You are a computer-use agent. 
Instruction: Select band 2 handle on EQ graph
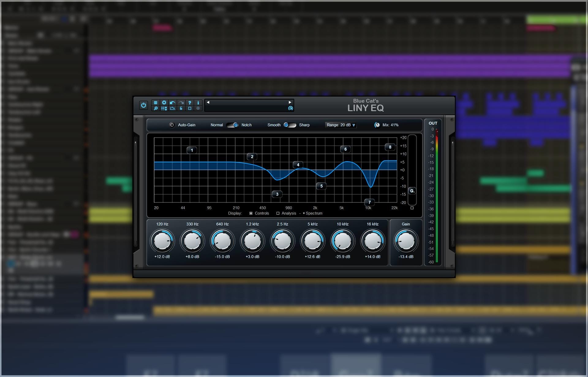[252, 157]
